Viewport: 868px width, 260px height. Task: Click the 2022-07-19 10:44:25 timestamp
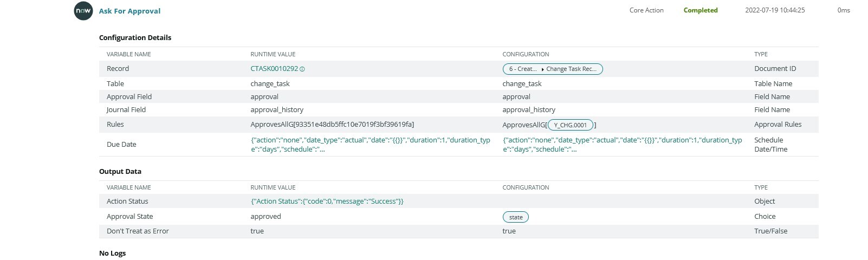pos(775,10)
